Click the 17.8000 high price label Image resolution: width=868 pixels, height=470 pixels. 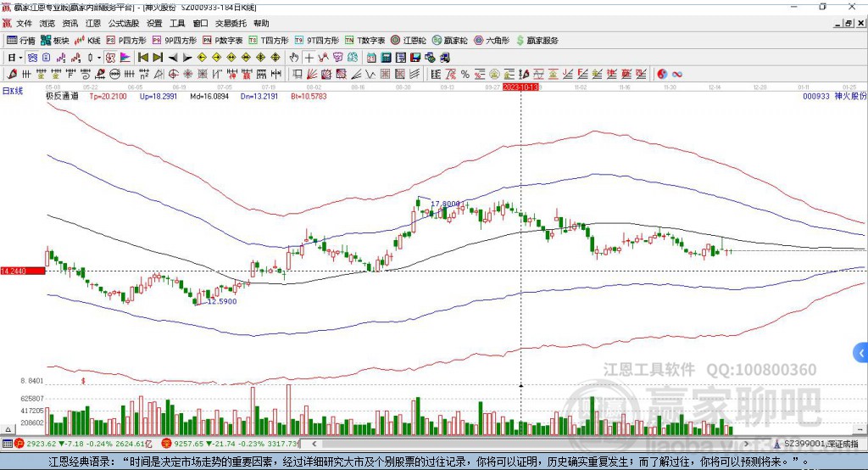coord(445,204)
